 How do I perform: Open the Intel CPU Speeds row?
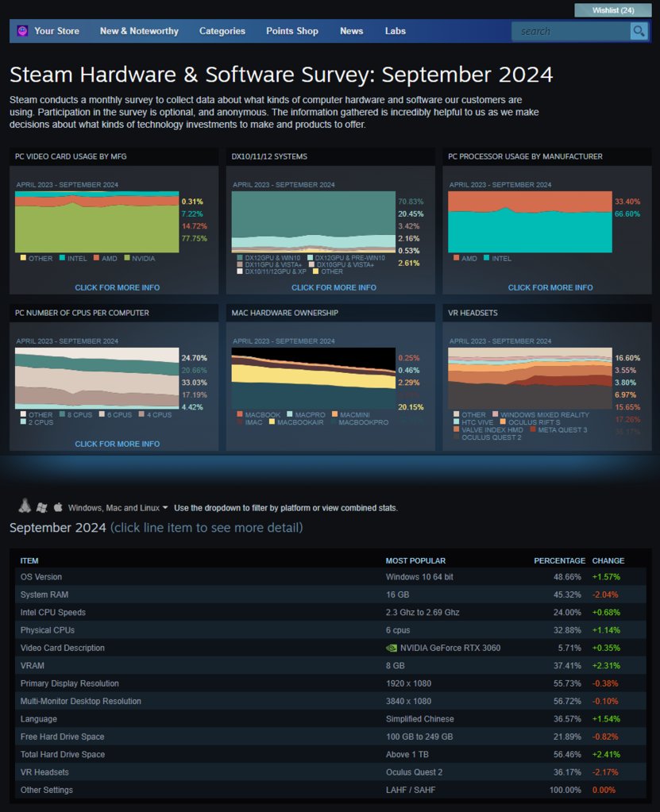tap(330, 612)
